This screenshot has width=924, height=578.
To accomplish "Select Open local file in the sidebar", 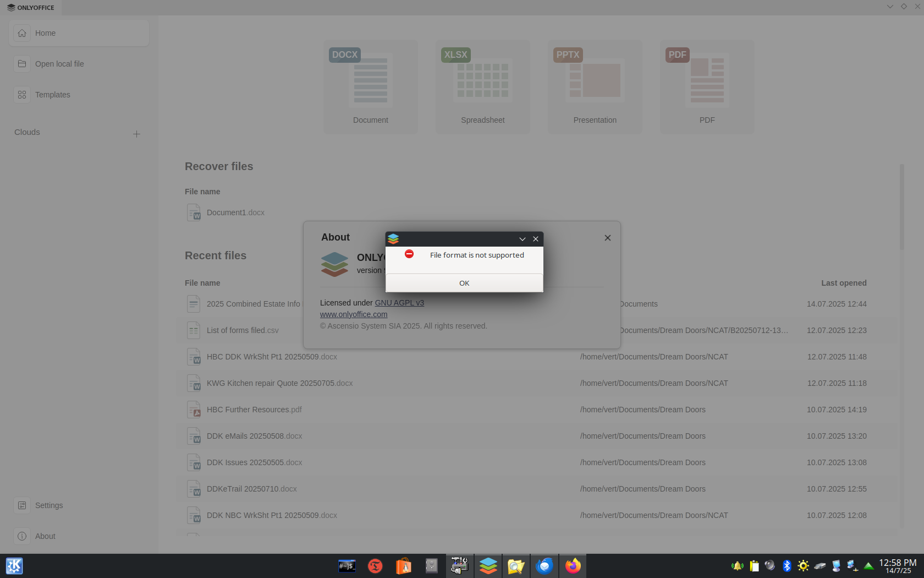I will pos(79,64).
